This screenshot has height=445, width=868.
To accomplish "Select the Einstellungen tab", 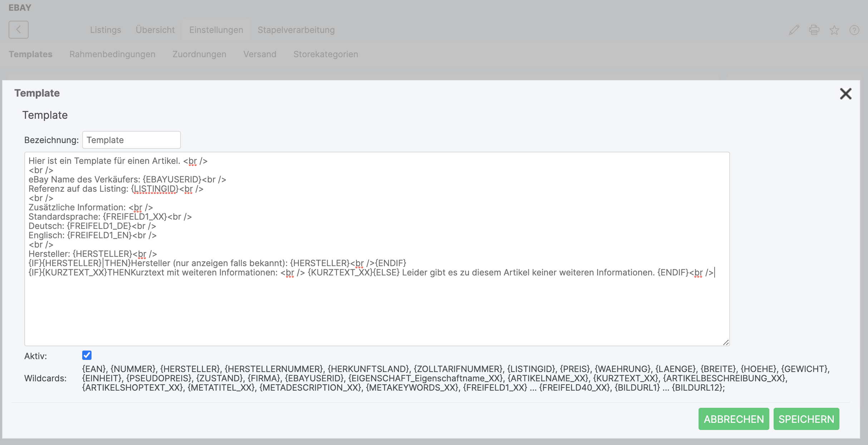I will coord(216,30).
